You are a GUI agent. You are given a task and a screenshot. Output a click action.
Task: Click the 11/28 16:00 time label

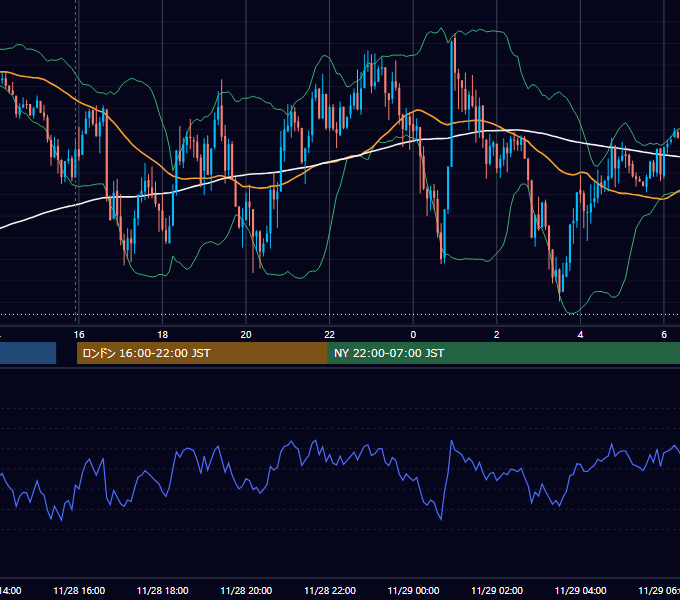pos(79,590)
